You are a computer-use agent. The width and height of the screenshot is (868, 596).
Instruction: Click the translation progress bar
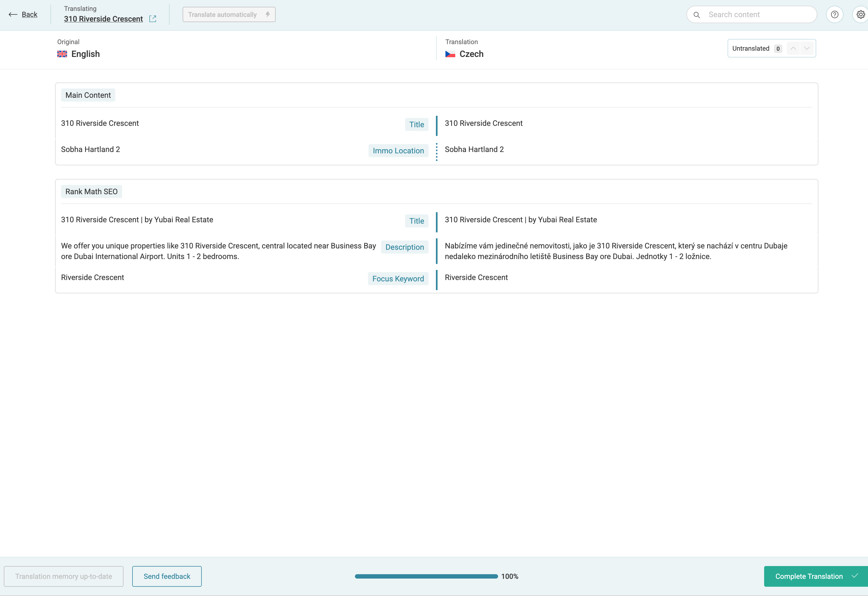[x=426, y=576]
